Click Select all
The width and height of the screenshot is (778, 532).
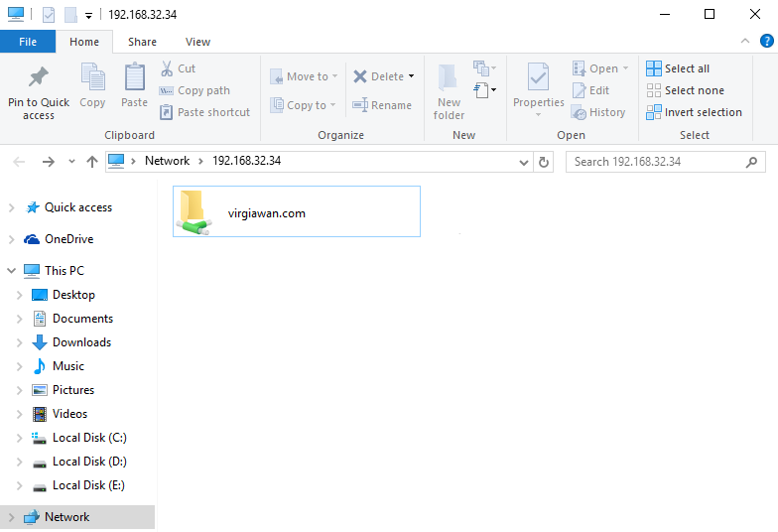tap(678, 68)
